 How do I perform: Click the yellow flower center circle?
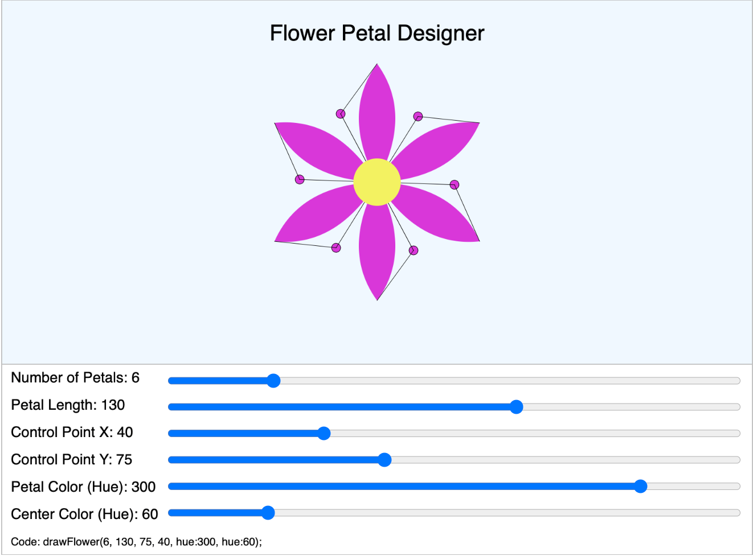pos(377,182)
